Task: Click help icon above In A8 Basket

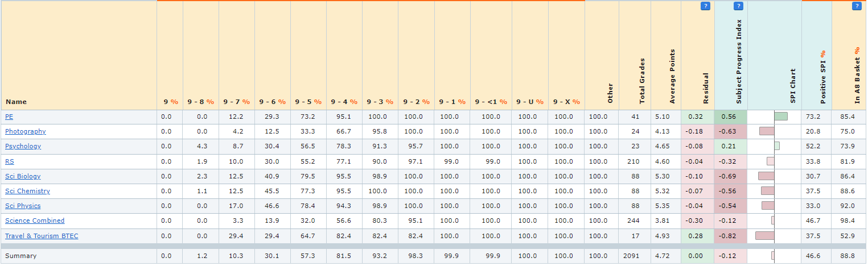Action: coord(856,6)
